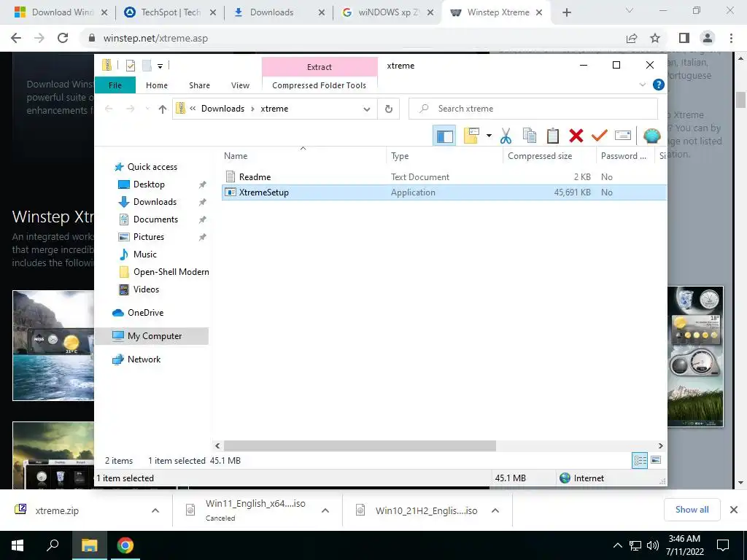The width and height of the screenshot is (747, 560).
Task: Bookmark this page with star icon
Action: 655,38
